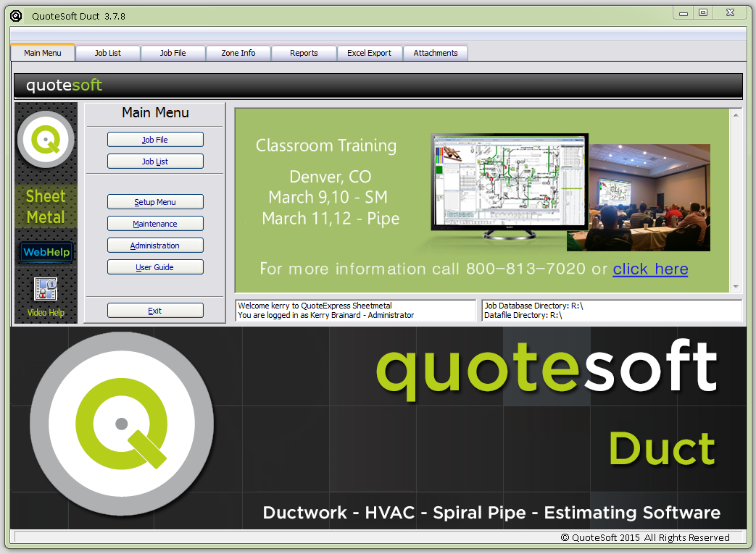Close the QuoteSoft Duct window

point(731,13)
